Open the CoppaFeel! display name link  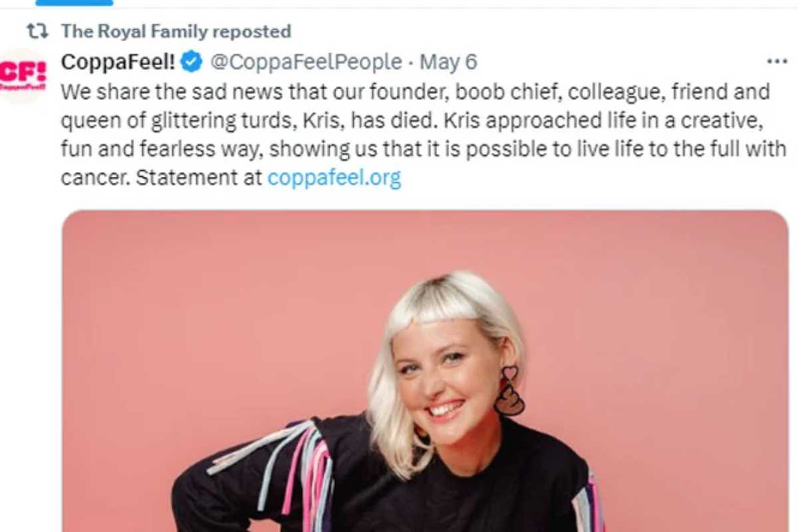[118, 62]
